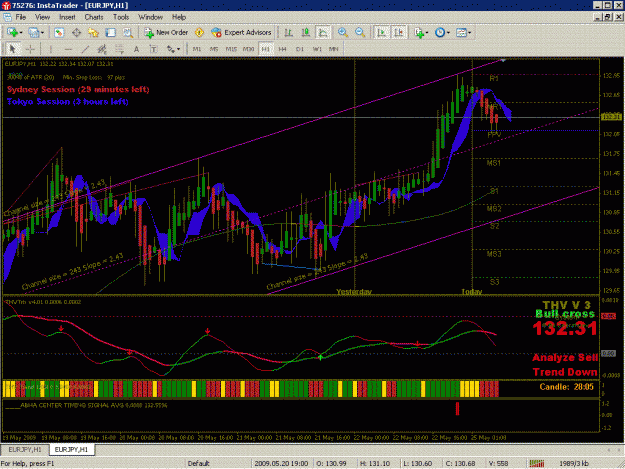Set timeframe to W1
This screenshot has height=469, width=625.
[317, 49]
